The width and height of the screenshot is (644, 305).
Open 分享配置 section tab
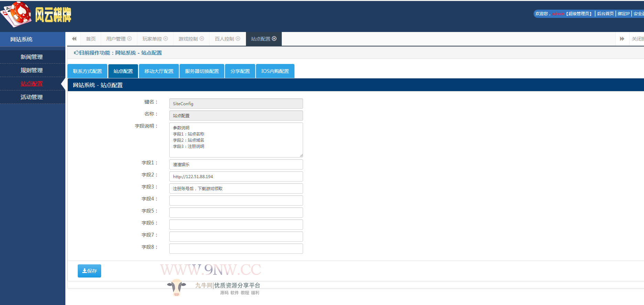pos(240,71)
